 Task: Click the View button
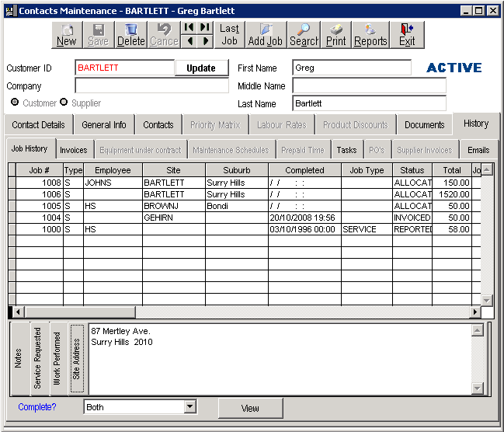(250, 408)
